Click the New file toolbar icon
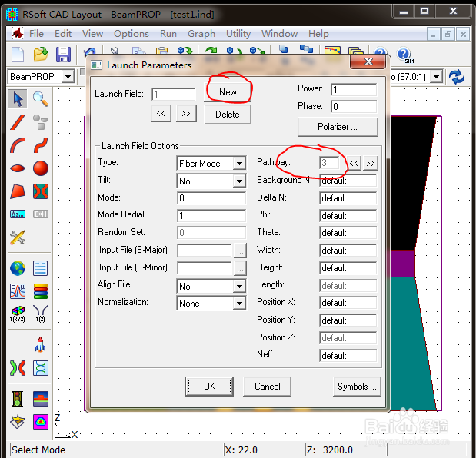This screenshot has height=458, width=476. [18, 55]
